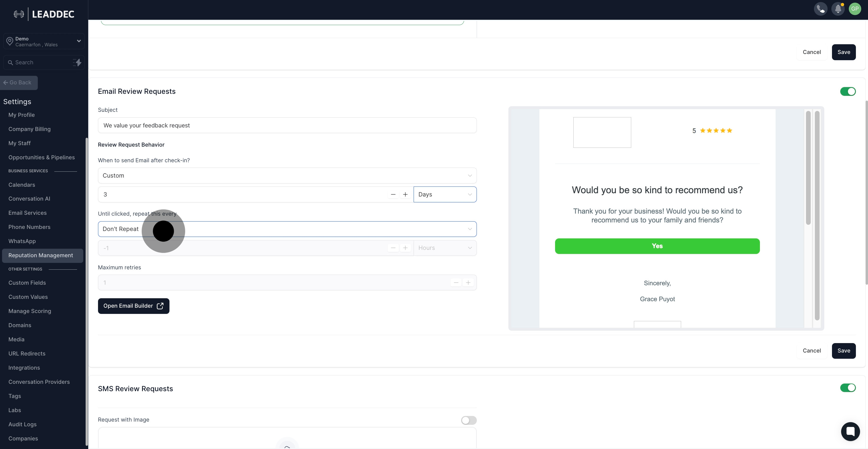Open Labs settings
Screen dimensions: 868x449
(x=15, y=410)
